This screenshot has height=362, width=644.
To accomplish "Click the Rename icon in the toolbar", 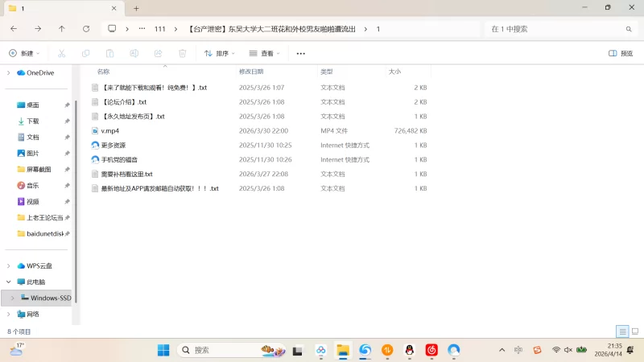I will click(134, 53).
